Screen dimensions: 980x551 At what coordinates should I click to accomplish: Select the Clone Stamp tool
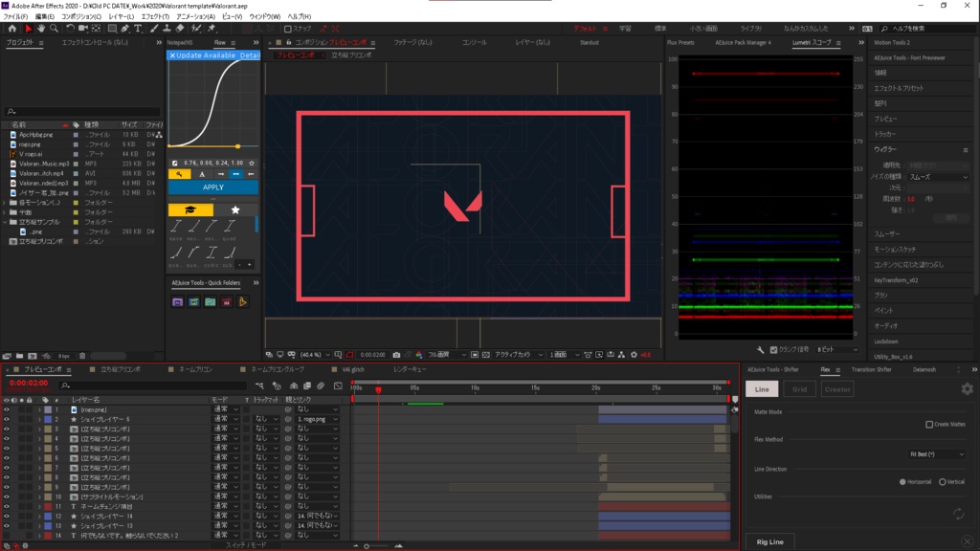point(167,29)
